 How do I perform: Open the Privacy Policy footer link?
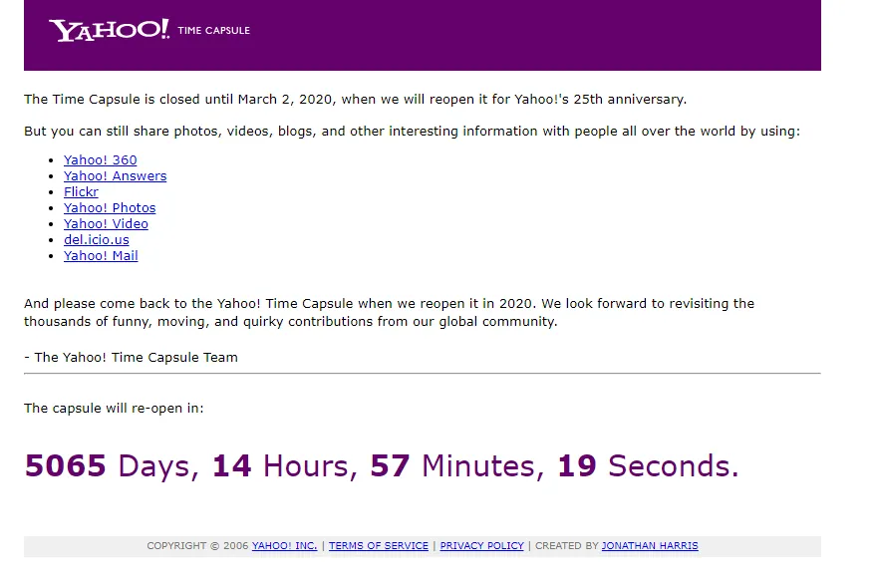[x=481, y=545]
